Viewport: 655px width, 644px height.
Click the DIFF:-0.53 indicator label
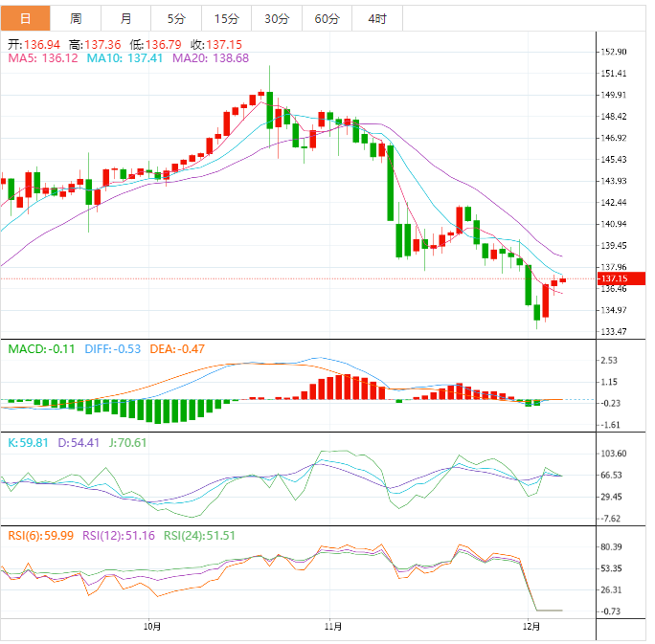pyautogui.click(x=113, y=349)
